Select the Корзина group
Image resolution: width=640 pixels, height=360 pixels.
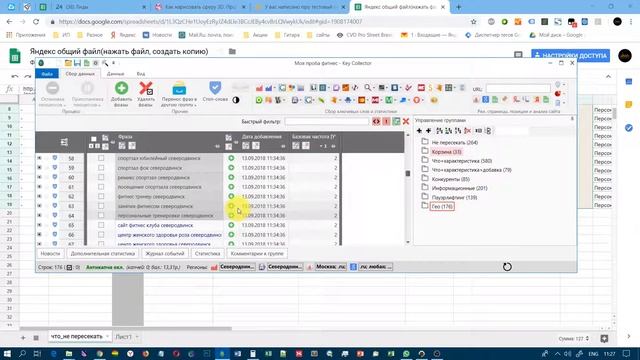[446, 152]
